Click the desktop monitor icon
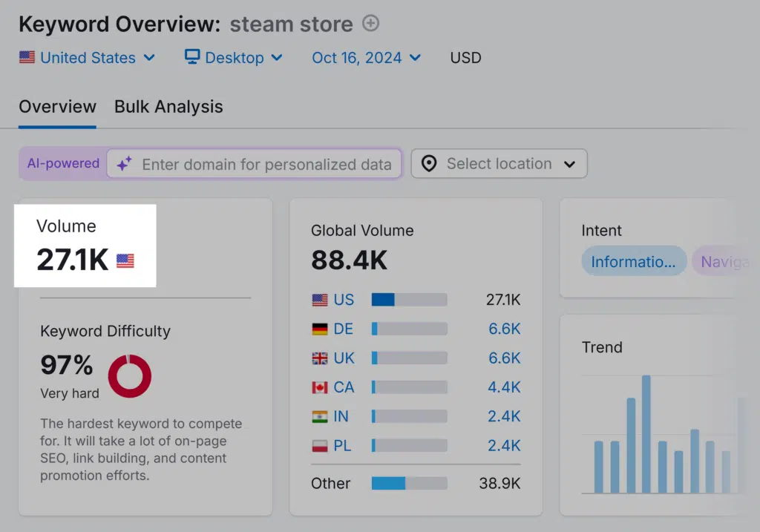The image size is (760, 532). pos(192,57)
